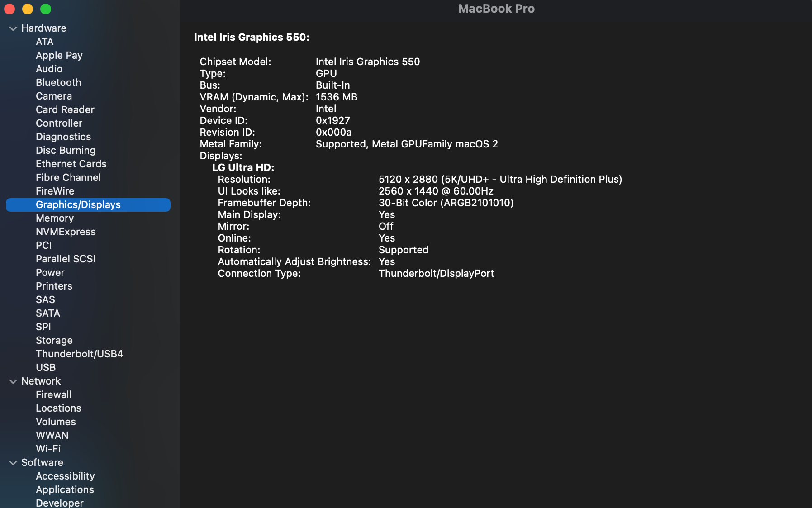Click the Rotation Supported value

coord(404,250)
